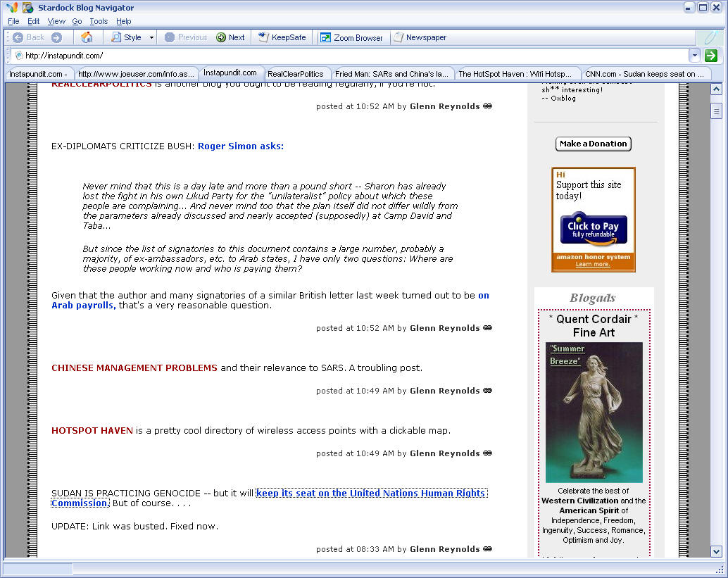Maximize the Blog Navigator window
The width and height of the screenshot is (728, 578).
[703, 8]
